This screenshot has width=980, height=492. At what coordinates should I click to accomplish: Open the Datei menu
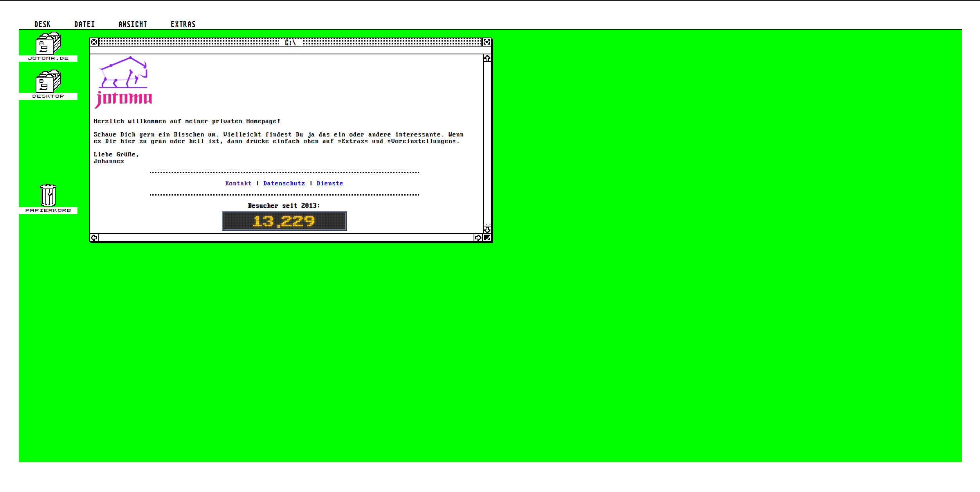[85, 24]
